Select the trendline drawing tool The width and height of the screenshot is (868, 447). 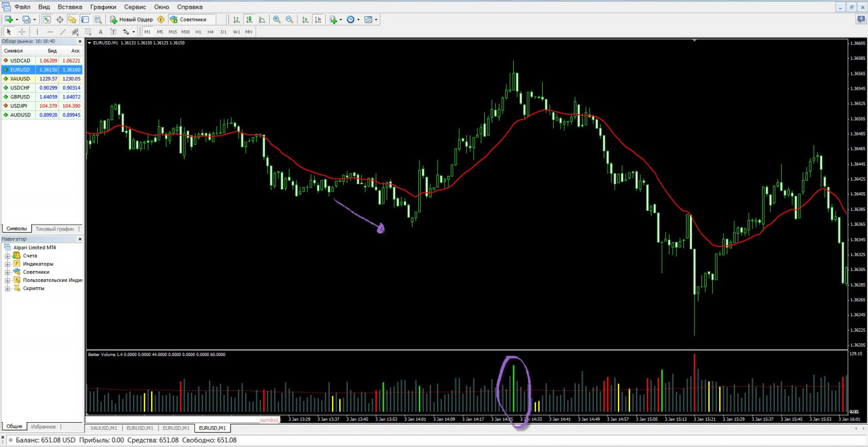coord(62,32)
